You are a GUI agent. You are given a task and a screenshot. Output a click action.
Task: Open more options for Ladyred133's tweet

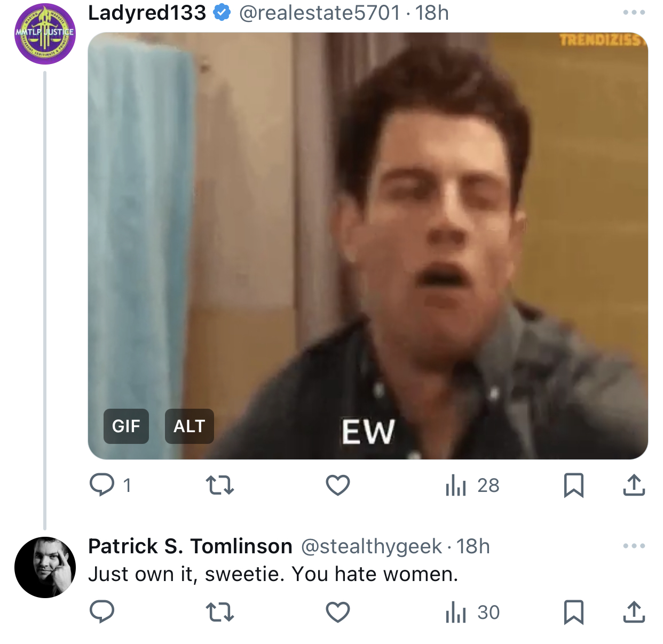(x=634, y=12)
